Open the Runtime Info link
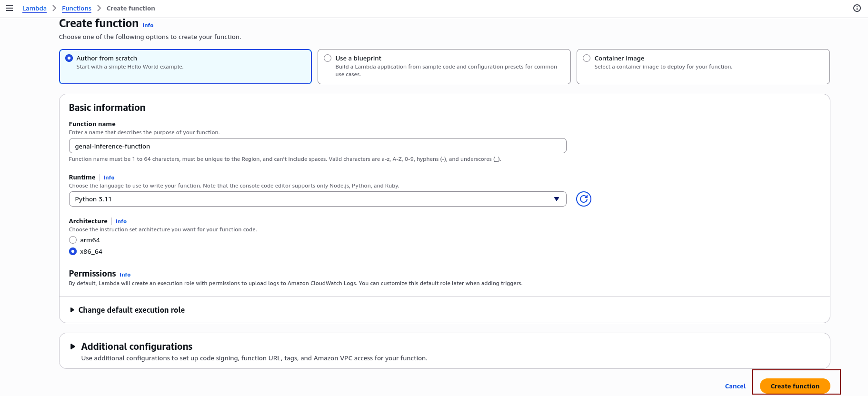This screenshot has width=868, height=396. pos(109,178)
